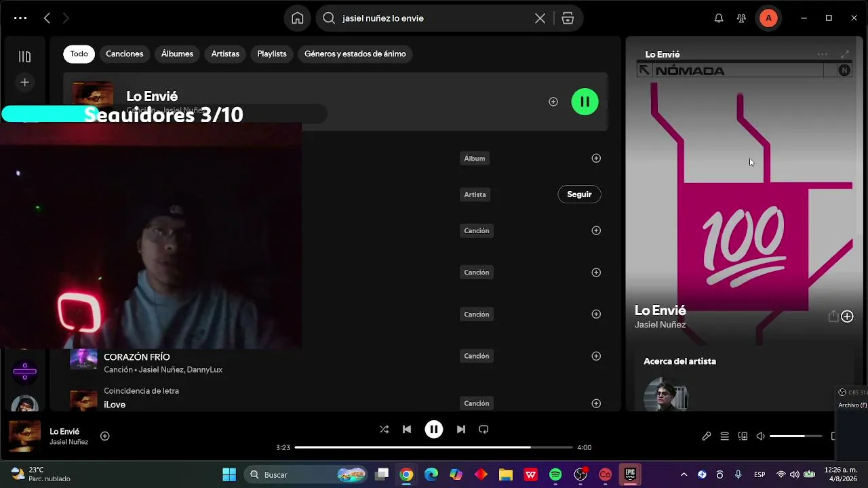Screen dimensions: 868x488
Task: Open the CORAZÓN FRÍO song title
Action: click(137, 357)
